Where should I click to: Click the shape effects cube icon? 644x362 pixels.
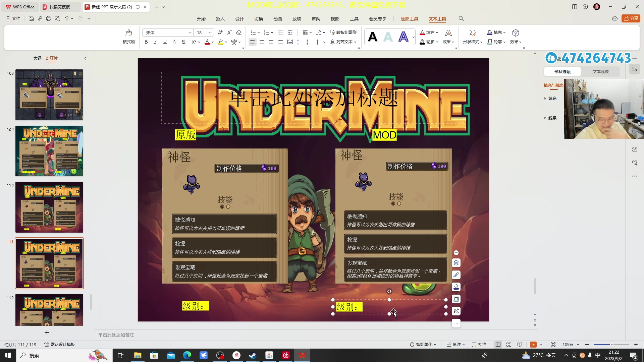(x=516, y=33)
